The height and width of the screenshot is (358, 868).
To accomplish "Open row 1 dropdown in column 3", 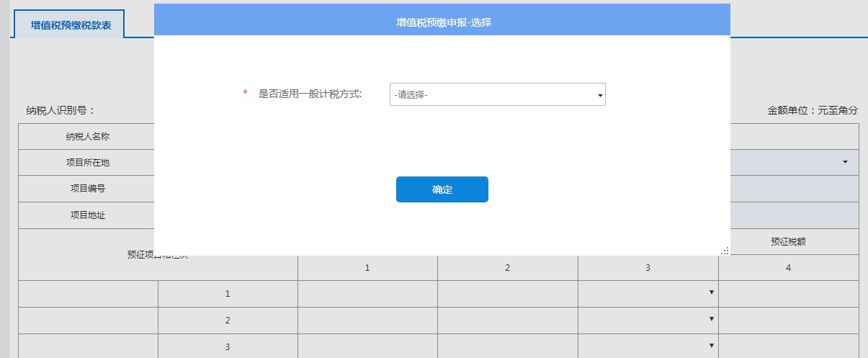I will pos(711,292).
